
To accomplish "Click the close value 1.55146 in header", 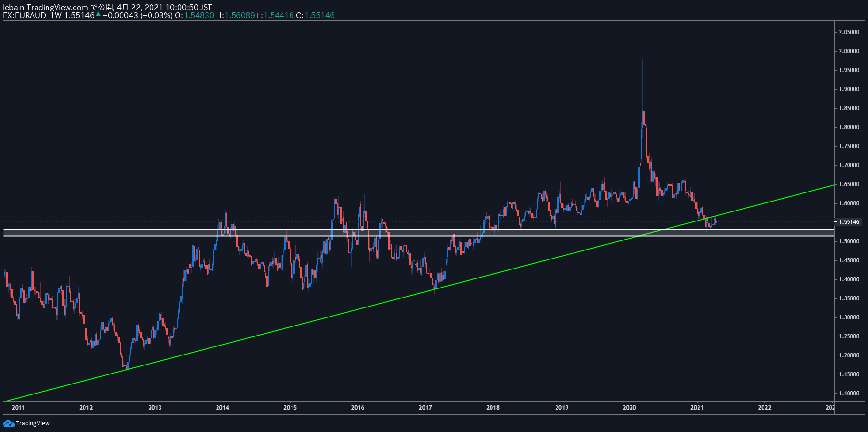I will point(320,15).
